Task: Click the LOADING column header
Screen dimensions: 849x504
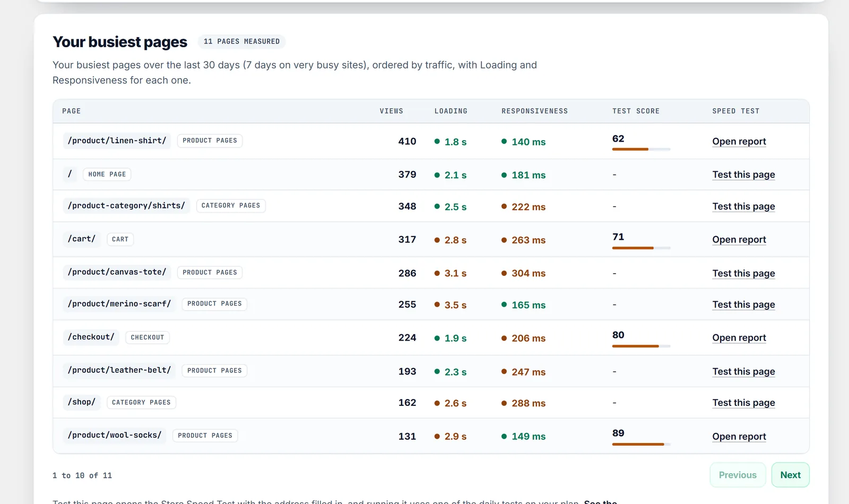Action: tap(451, 111)
